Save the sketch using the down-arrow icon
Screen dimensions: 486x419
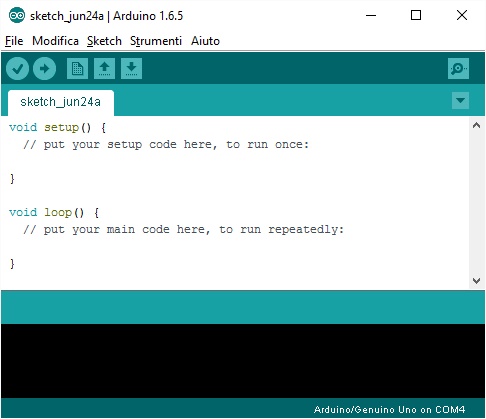(131, 69)
